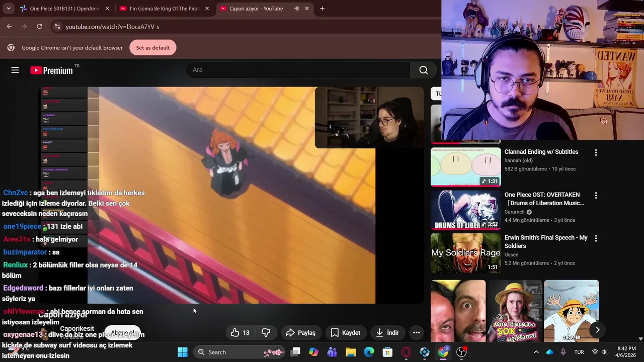Click the video player area
Screen dimensions: 644x362
click(x=231, y=195)
